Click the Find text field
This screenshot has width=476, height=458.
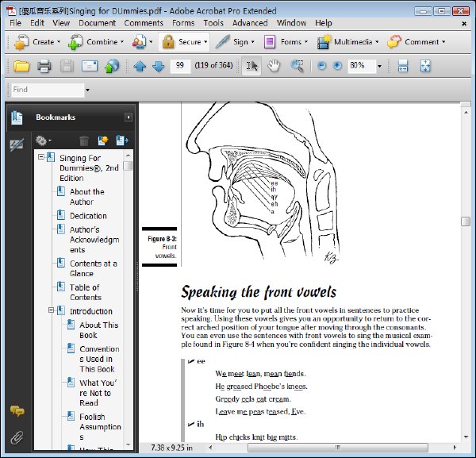48,90
